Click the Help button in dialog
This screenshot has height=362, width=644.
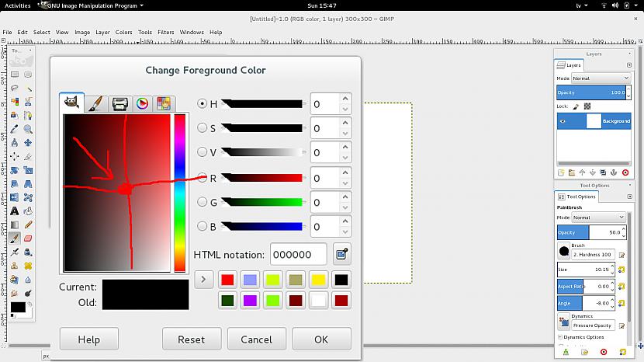(89, 339)
